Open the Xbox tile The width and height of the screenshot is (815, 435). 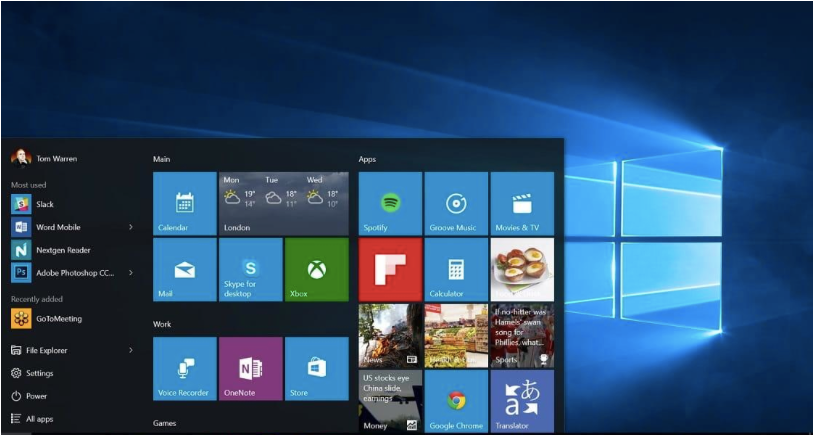[x=317, y=270]
